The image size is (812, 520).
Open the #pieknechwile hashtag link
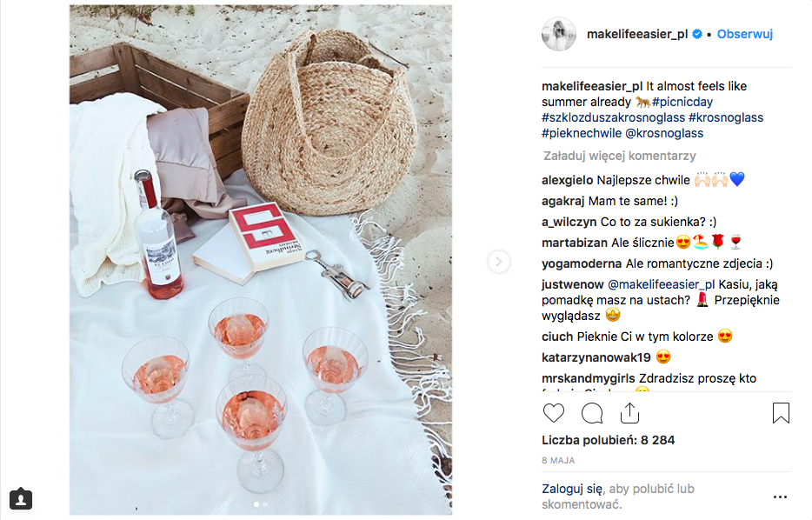[x=581, y=133]
